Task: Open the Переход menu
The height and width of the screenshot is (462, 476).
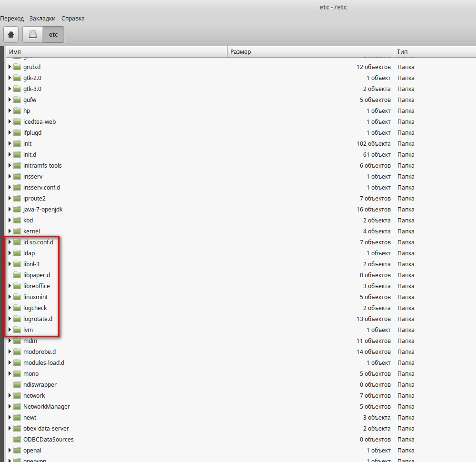Action: tap(12, 19)
